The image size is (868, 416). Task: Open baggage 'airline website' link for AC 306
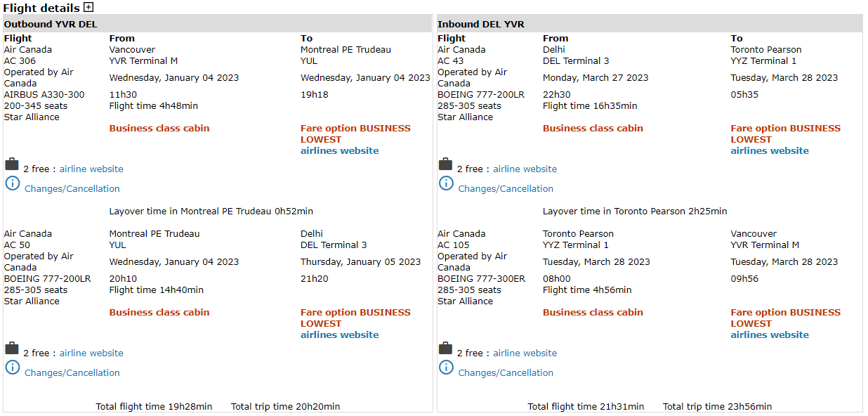tap(91, 169)
